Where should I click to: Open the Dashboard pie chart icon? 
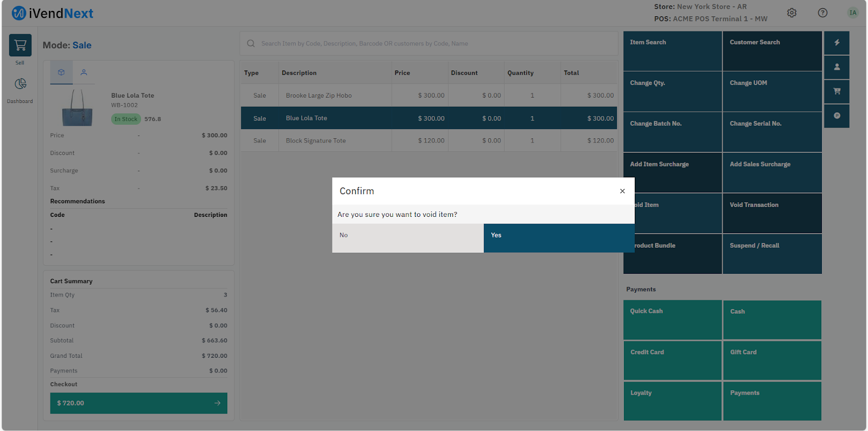(x=20, y=84)
